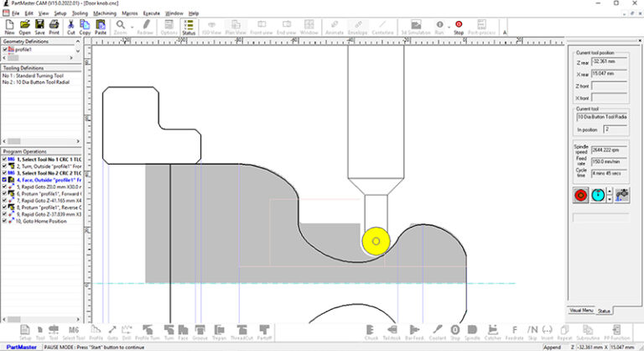Save the program with the Save icon
This screenshot has width=644, height=351.
pyautogui.click(x=39, y=27)
